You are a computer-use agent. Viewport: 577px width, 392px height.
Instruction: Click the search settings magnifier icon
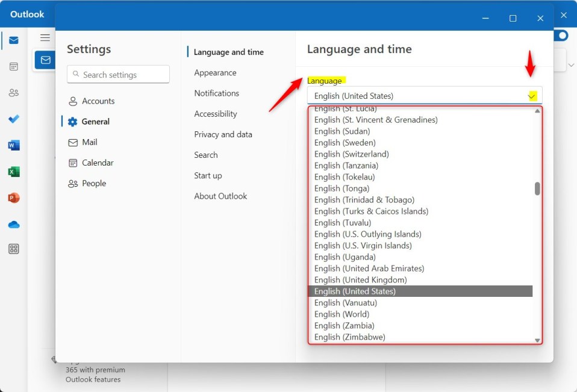coord(76,74)
